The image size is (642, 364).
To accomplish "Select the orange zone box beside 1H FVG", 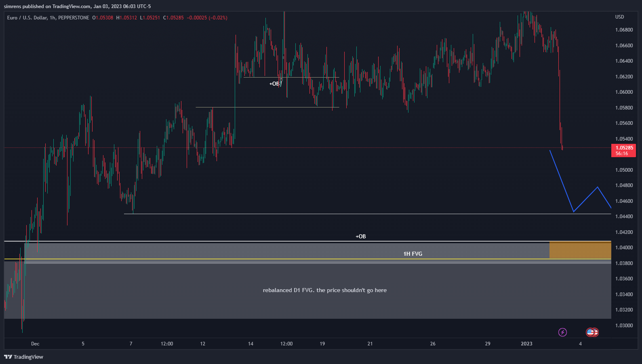I will tap(580, 250).
